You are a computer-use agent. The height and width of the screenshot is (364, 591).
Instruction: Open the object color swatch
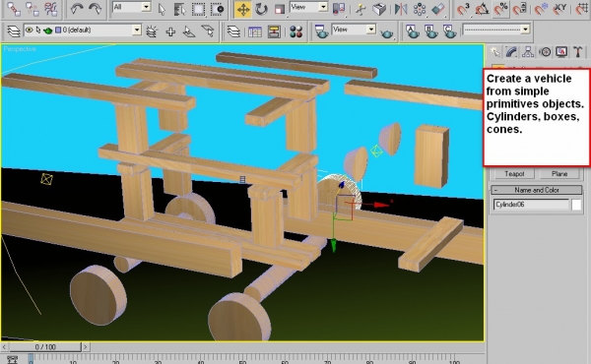pyautogui.click(x=576, y=205)
